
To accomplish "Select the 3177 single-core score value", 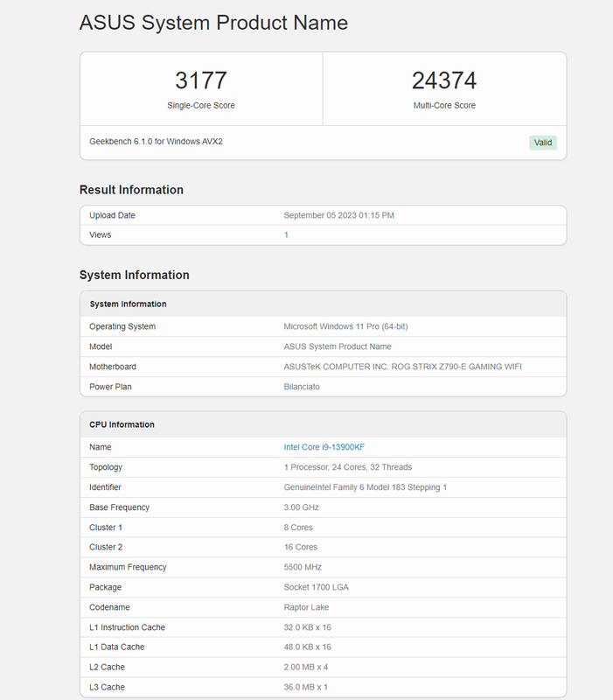I will point(201,80).
